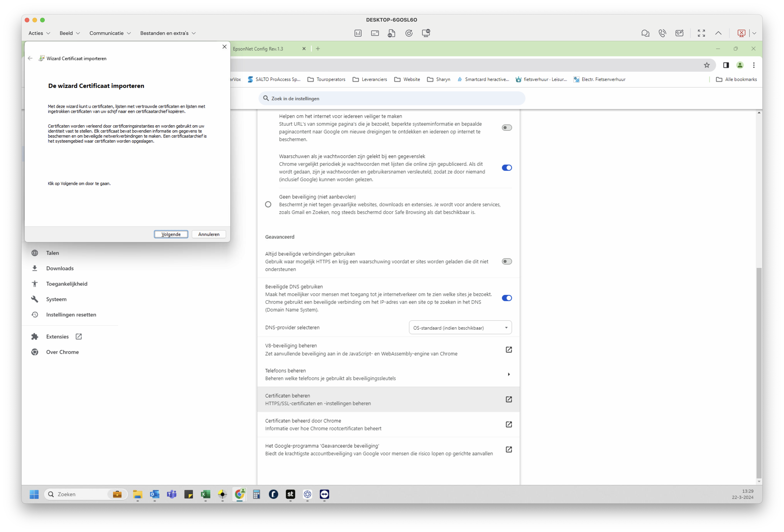The height and width of the screenshot is (532, 784).
Task: Open the Touroperators bookmark folder
Action: pyautogui.click(x=326, y=79)
